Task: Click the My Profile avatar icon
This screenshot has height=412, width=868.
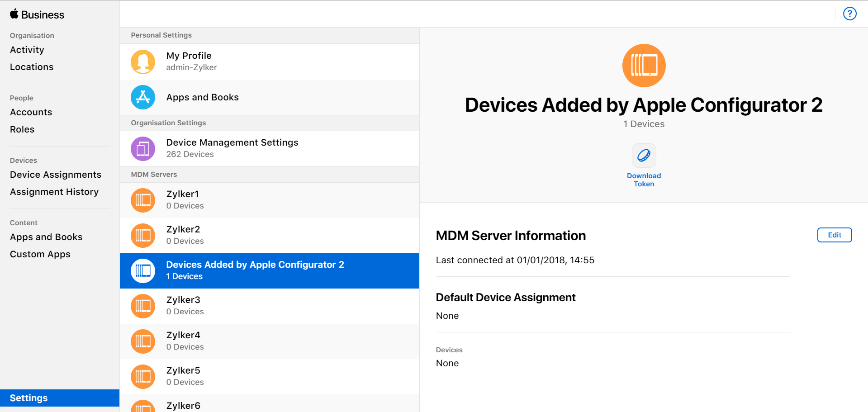Action: (143, 62)
